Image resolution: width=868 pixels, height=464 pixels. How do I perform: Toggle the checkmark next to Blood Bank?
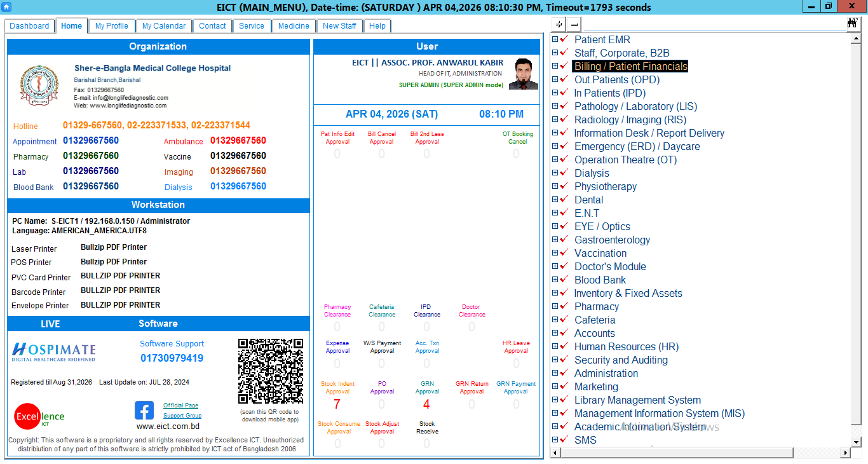(564, 280)
